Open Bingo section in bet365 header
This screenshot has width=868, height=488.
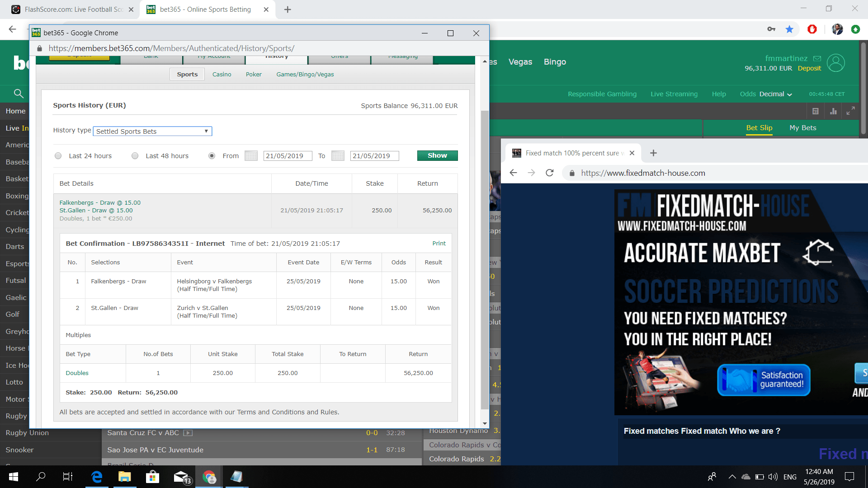555,62
